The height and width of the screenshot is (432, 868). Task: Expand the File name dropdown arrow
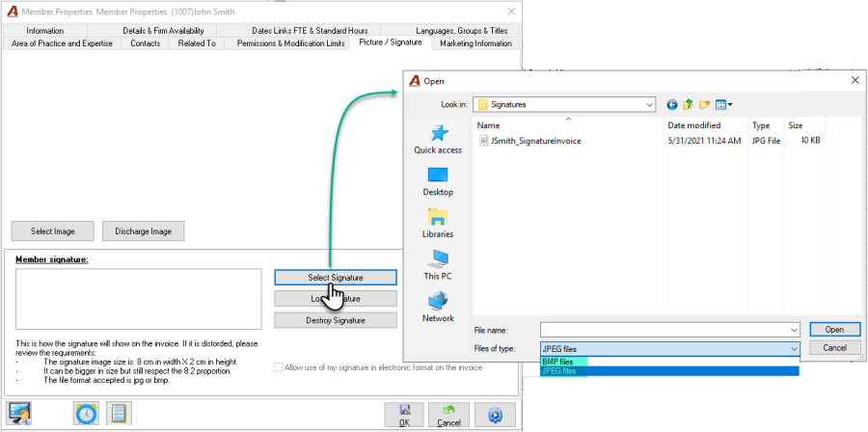[x=795, y=330]
